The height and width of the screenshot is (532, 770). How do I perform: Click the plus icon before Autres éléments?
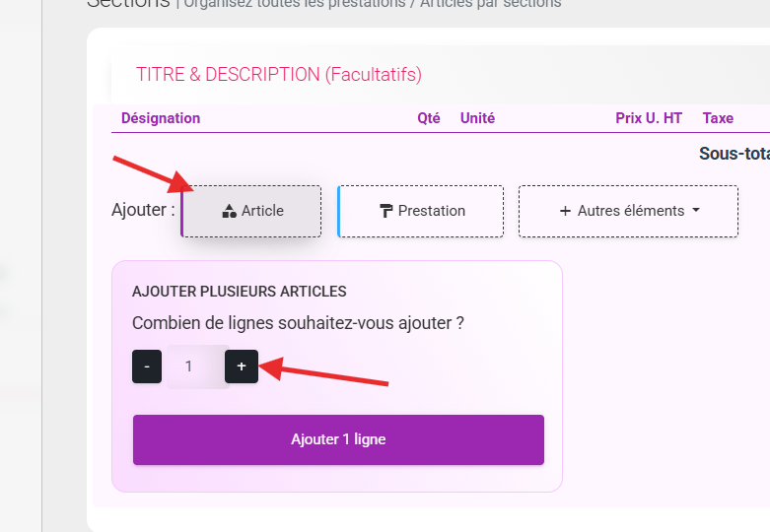click(x=565, y=211)
